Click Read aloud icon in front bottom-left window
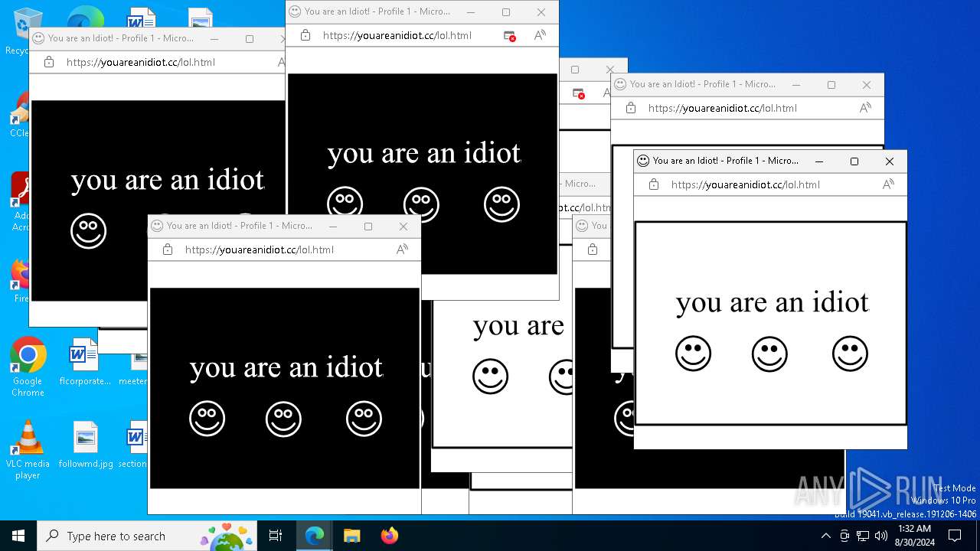The width and height of the screenshot is (980, 551). 402,249
